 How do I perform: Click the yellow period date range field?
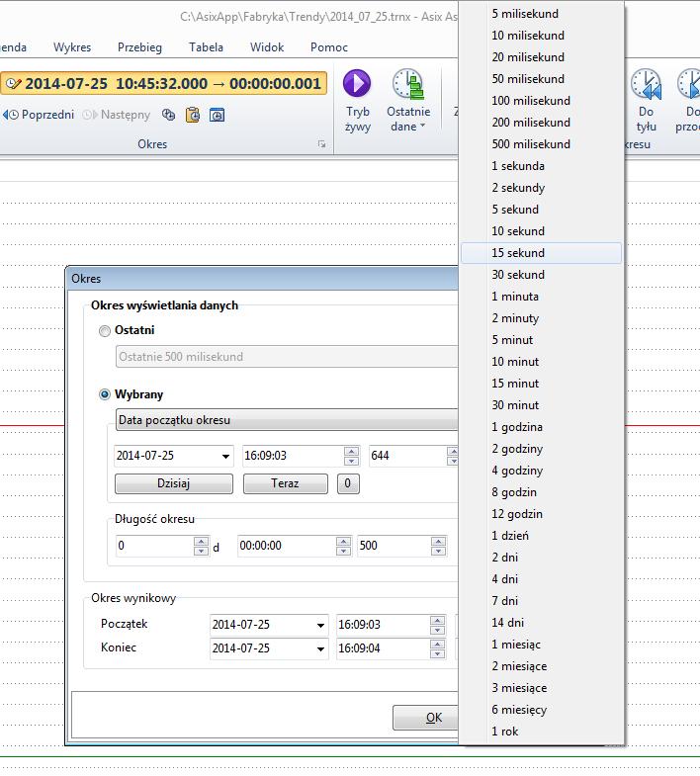164,83
